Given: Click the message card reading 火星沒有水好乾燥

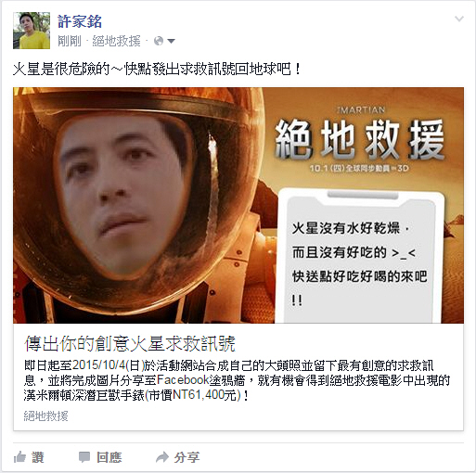Looking at the screenshot, I should click(359, 257).
